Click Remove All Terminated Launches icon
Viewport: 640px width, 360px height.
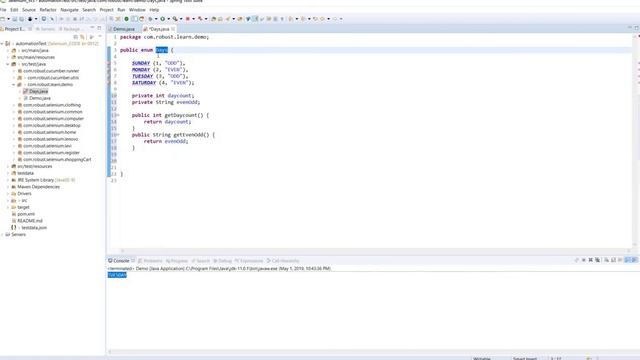pyautogui.click(x=598, y=260)
